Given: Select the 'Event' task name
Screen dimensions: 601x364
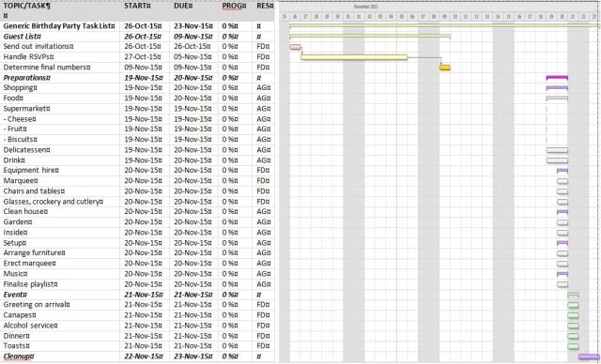Looking at the screenshot, I should point(15,295).
